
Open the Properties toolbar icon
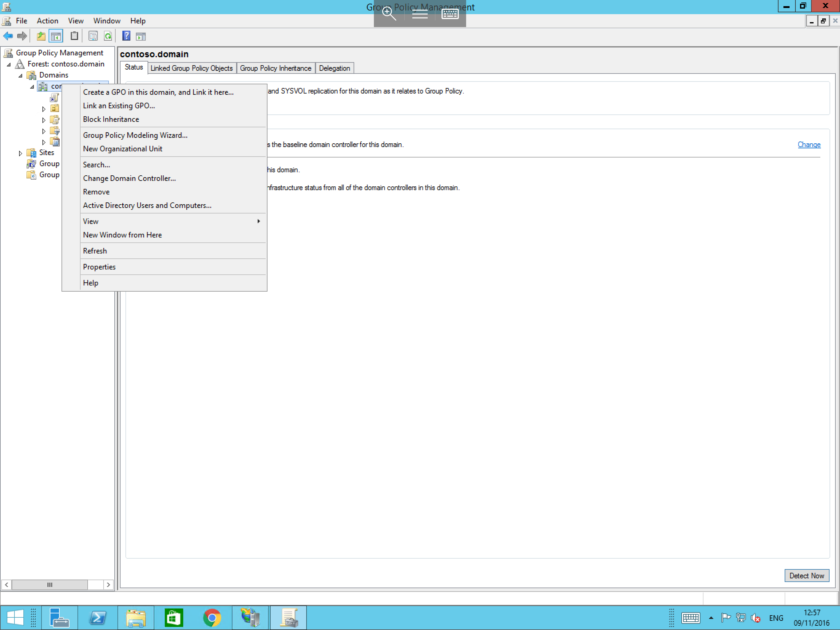click(93, 36)
